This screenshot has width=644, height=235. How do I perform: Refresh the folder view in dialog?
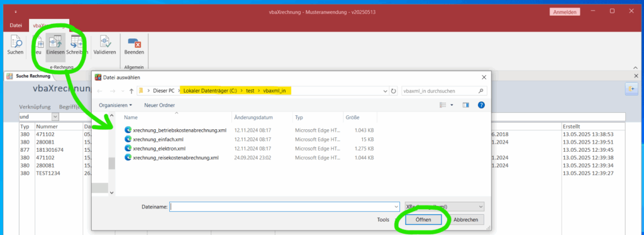pyautogui.click(x=394, y=91)
